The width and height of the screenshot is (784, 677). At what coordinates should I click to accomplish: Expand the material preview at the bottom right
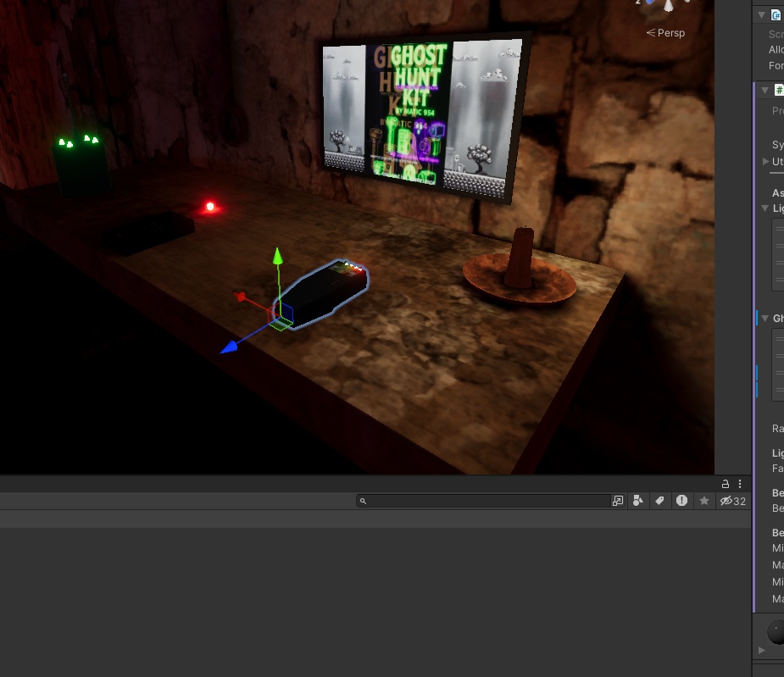click(x=761, y=651)
